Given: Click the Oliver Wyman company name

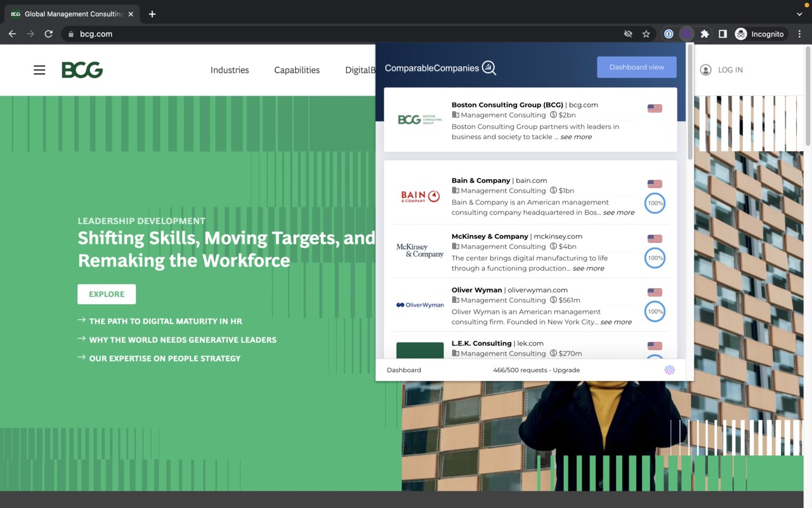Looking at the screenshot, I should click(x=477, y=290).
